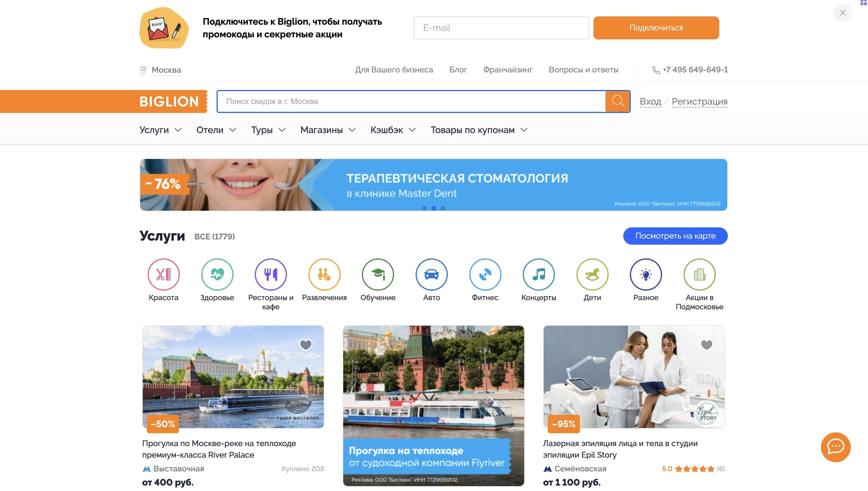Select the Рестораны и кафе icon
Image resolution: width=868 pixels, height=491 pixels.
(271, 274)
